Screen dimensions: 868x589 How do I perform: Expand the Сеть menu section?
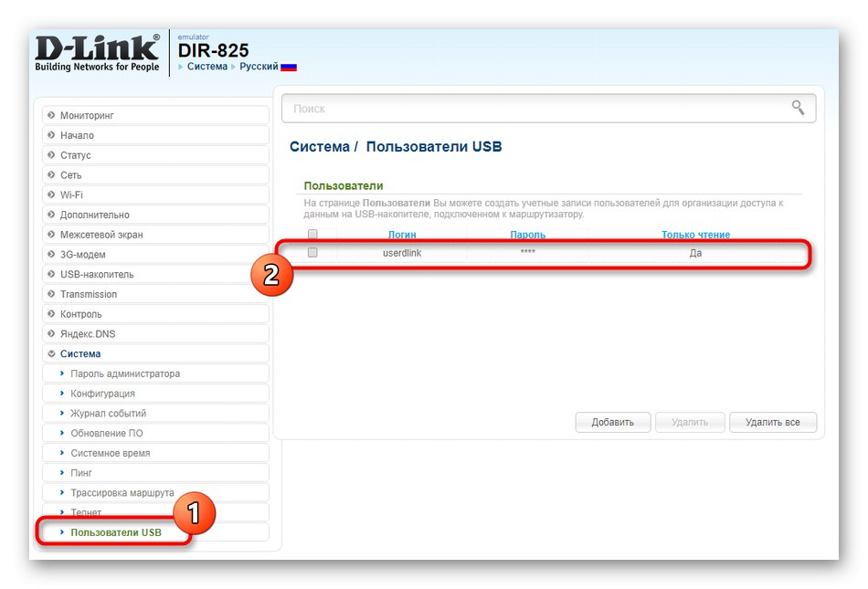[x=155, y=174]
